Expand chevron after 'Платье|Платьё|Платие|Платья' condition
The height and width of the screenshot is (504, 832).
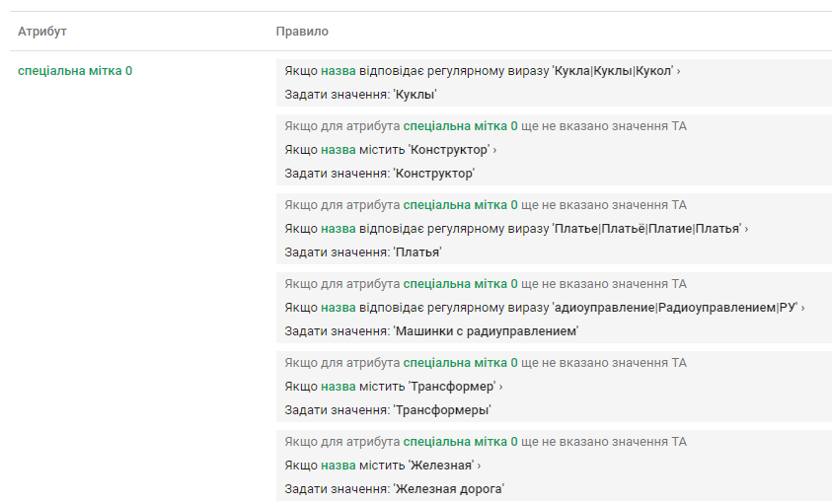click(746, 229)
